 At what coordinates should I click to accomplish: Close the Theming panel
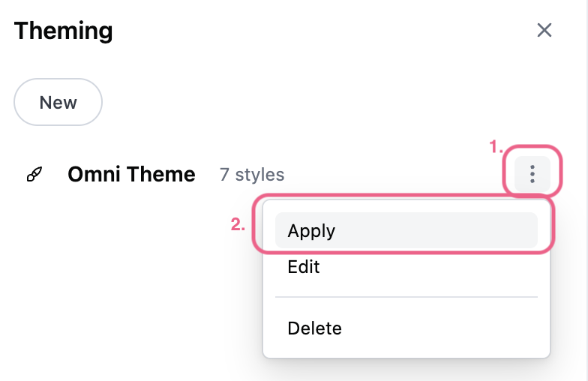(x=544, y=30)
